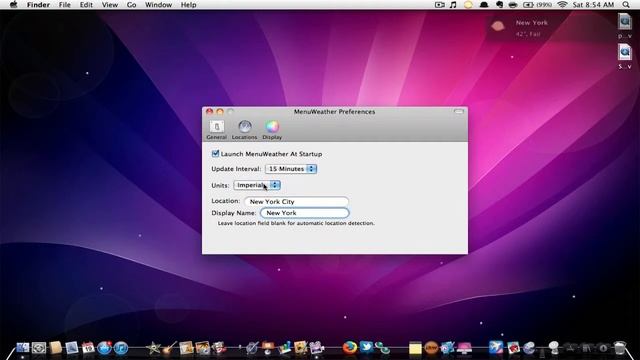Open the Wi-Fi status menu
The image size is (640, 360).
pyautogui.click(x=562, y=5)
